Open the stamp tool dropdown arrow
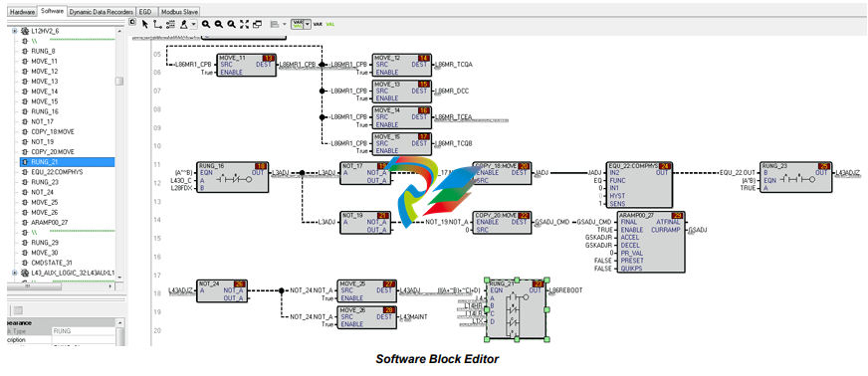This screenshot has width=868, height=376. (193, 24)
